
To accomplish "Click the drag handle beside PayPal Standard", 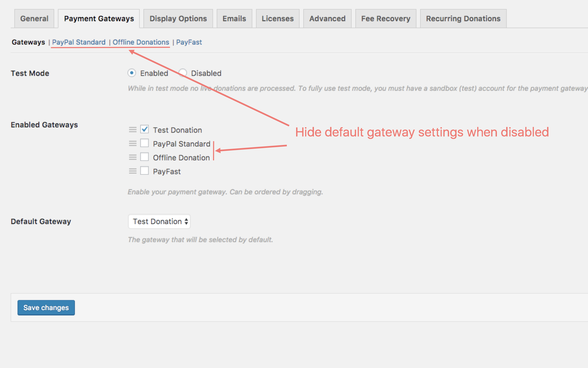I will (133, 143).
